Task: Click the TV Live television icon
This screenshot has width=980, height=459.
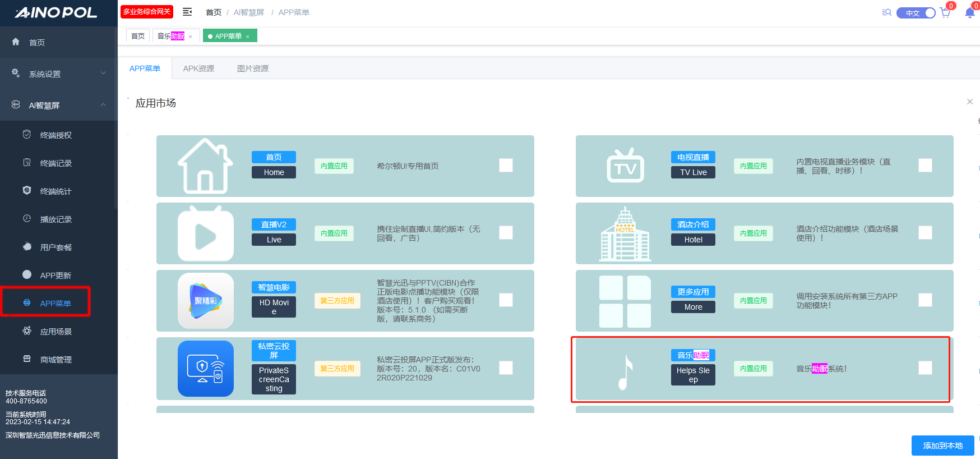Action: pyautogui.click(x=625, y=166)
